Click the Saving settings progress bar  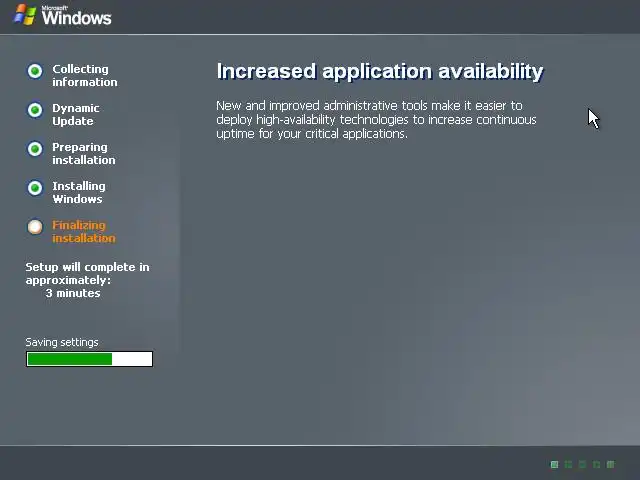click(89, 359)
